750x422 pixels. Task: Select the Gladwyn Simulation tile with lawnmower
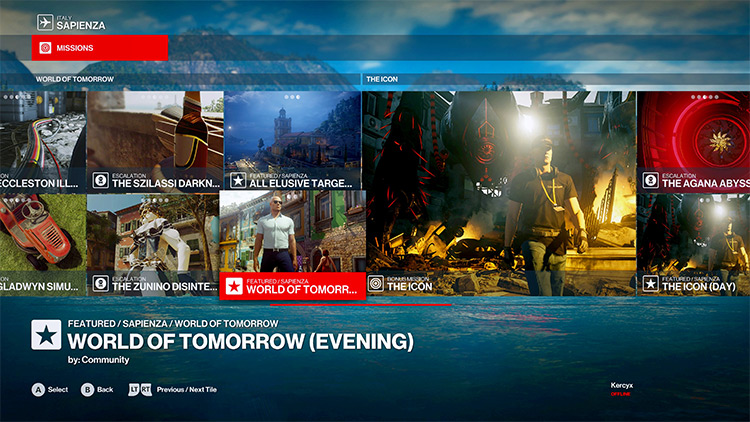[x=43, y=244]
